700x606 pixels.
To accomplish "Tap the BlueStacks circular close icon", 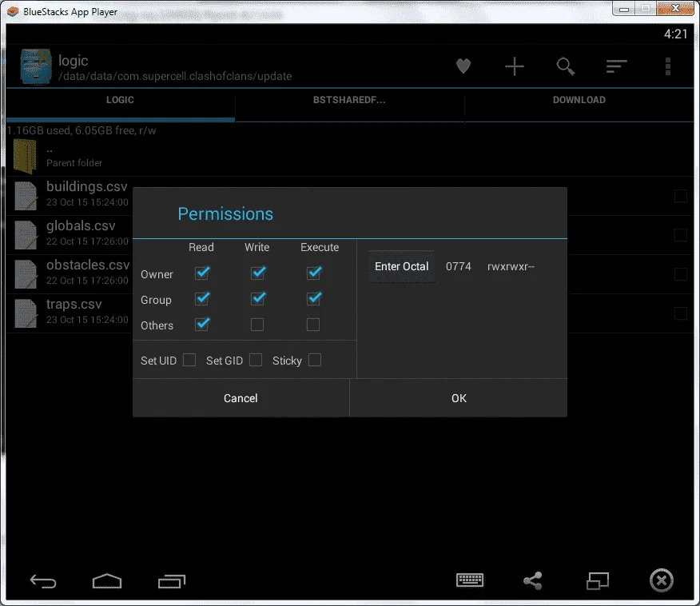I will point(661,580).
